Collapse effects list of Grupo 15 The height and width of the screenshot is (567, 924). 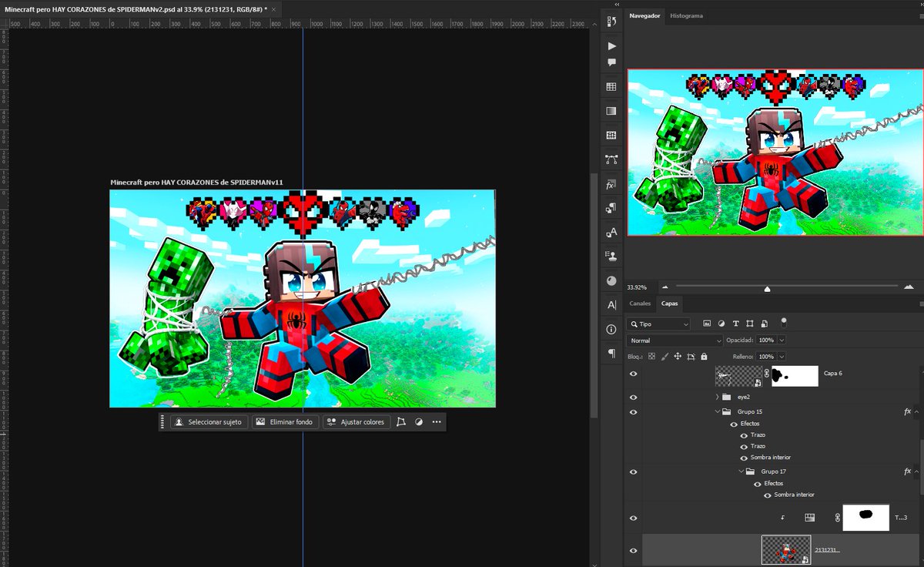(916, 412)
